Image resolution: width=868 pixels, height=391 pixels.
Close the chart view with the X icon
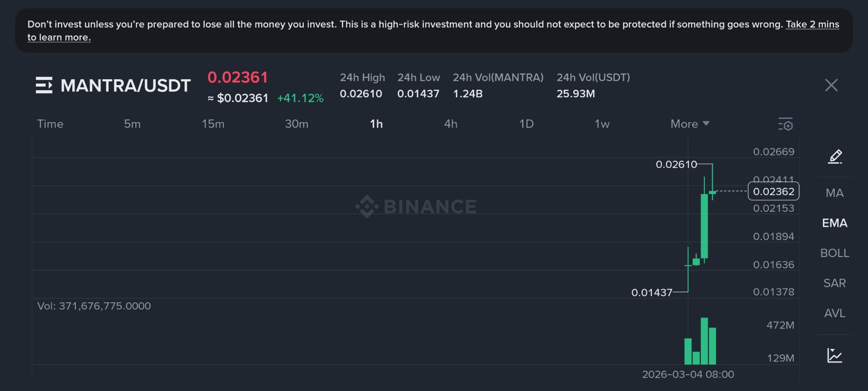tap(831, 86)
